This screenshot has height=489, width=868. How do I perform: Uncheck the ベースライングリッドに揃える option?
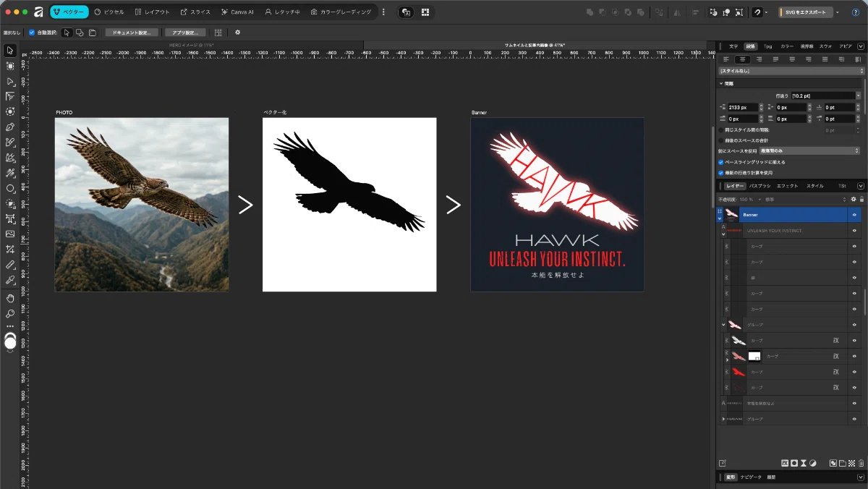click(x=721, y=162)
